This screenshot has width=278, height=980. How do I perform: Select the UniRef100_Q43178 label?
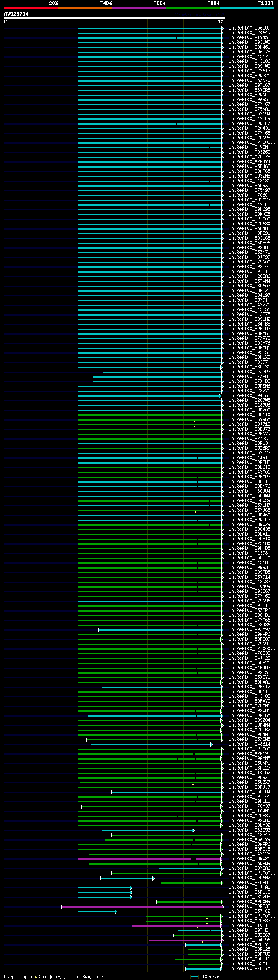point(249,56)
